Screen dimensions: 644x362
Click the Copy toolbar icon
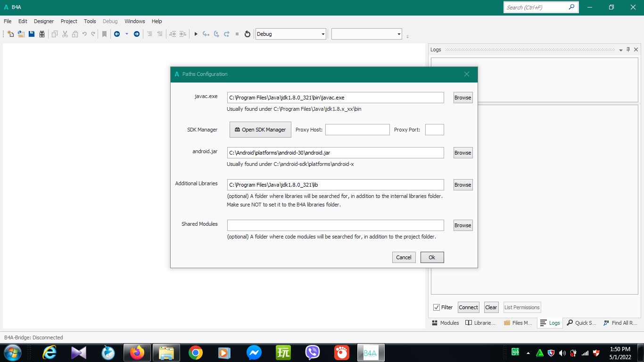[55, 34]
